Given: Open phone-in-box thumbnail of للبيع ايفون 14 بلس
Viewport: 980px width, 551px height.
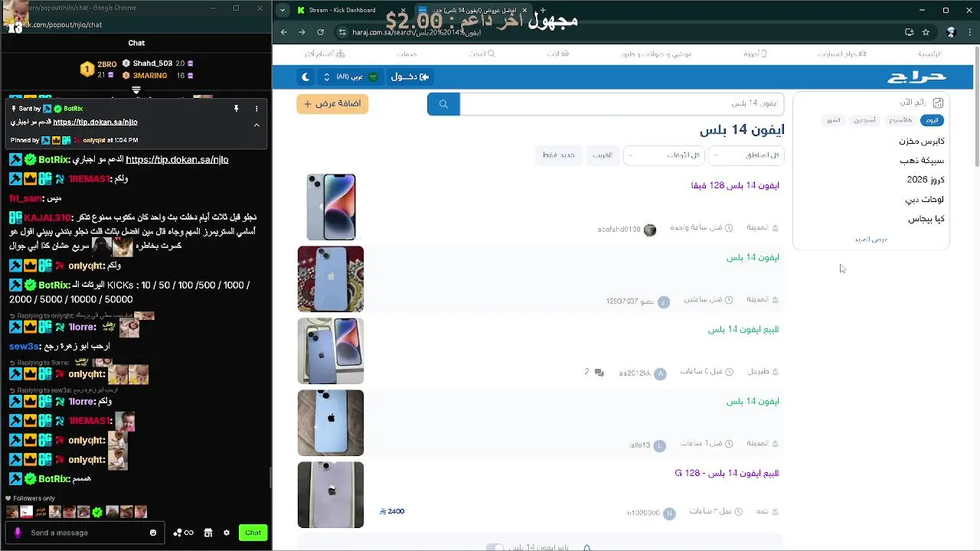Looking at the screenshot, I should [x=331, y=350].
